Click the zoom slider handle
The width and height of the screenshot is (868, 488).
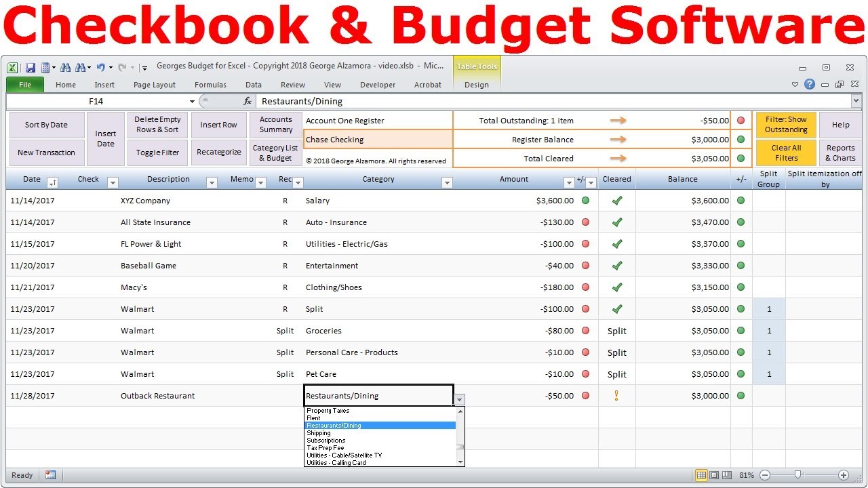(x=798, y=475)
